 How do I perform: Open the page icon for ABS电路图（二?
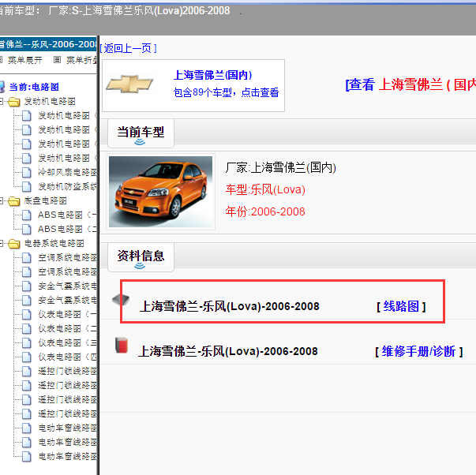click(27, 229)
